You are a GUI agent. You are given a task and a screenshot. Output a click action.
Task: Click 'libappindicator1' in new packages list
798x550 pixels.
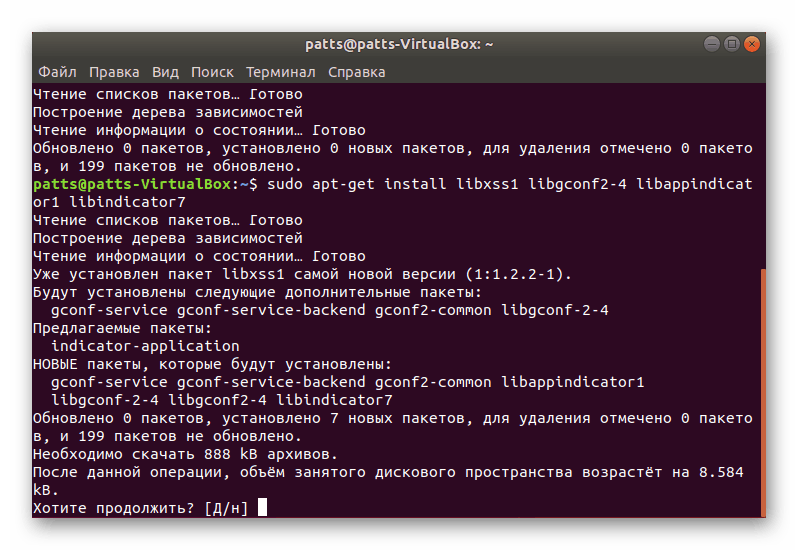(x=573, y=382)
